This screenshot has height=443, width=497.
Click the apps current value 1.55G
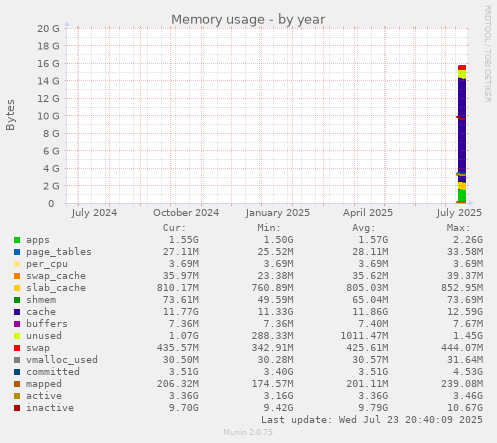pyautogui.click(x=183, y=240)
